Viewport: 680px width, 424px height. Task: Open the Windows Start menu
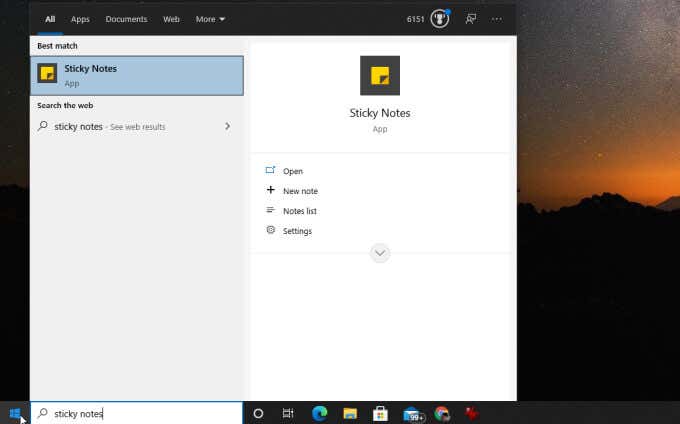point(15,413)
